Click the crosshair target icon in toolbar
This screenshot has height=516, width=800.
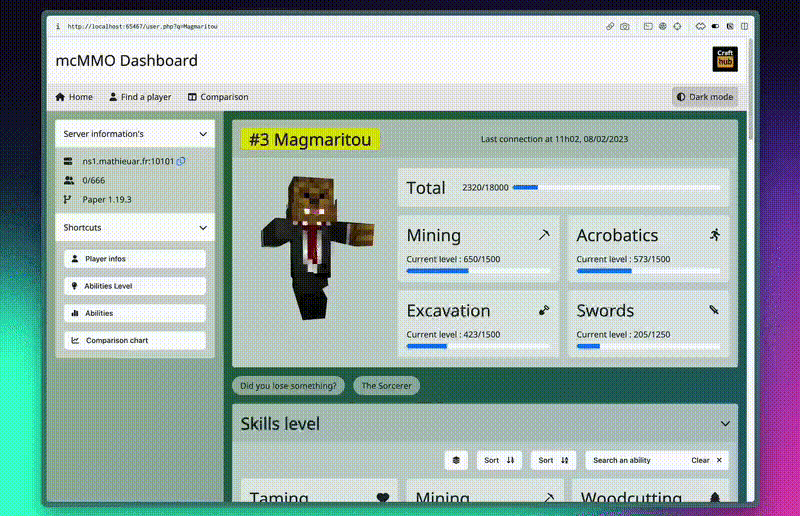click(x=677, y=26)
